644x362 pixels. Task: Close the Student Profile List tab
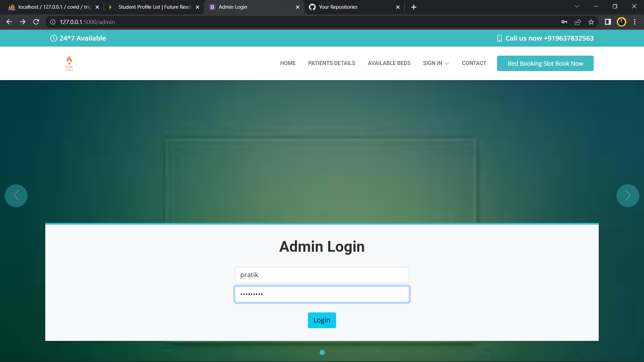198,7
